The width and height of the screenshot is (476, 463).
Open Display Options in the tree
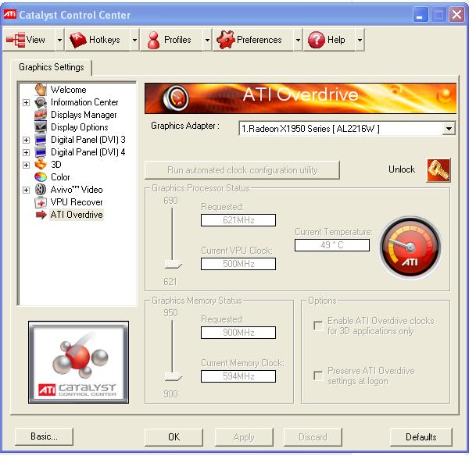79,127
